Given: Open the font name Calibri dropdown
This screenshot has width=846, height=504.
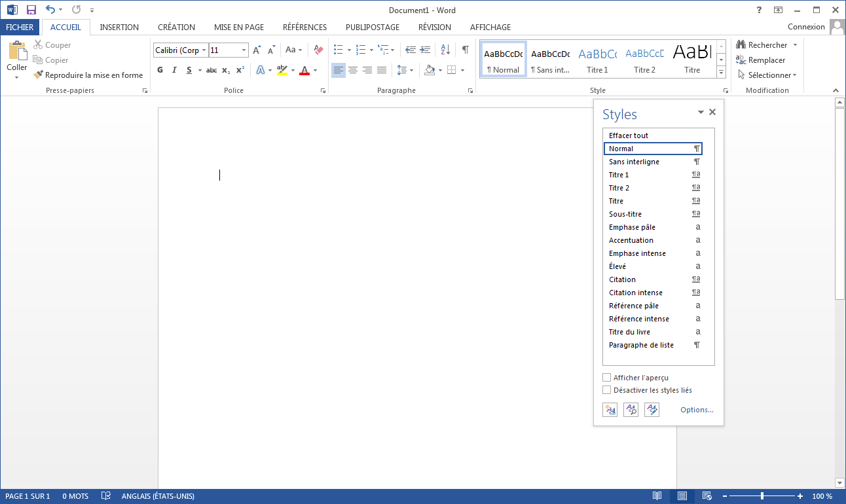Looking at the screenshot, I should coord(204,50).
